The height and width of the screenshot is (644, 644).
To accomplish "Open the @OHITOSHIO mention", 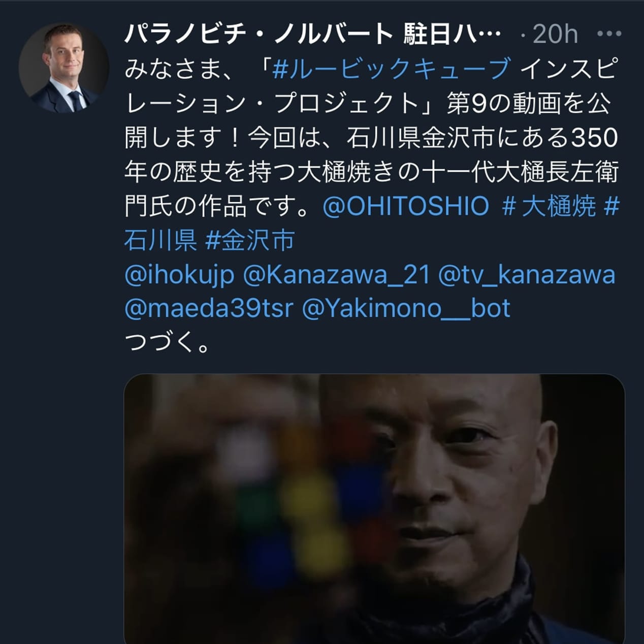I will [x=406, y=207].
